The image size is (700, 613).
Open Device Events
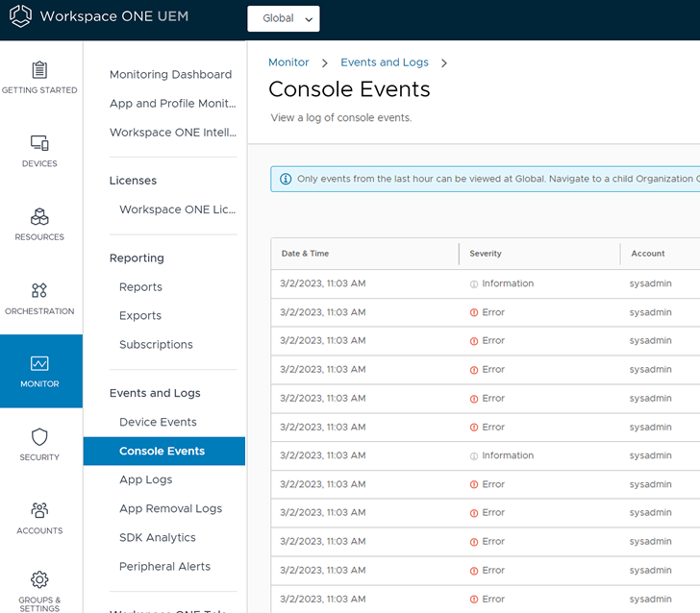(158, 422)
